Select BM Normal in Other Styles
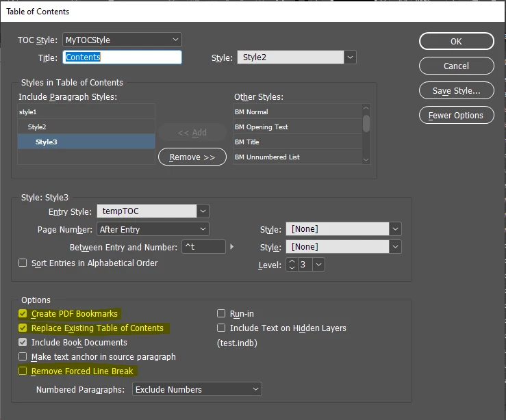 tap(297, 112)
